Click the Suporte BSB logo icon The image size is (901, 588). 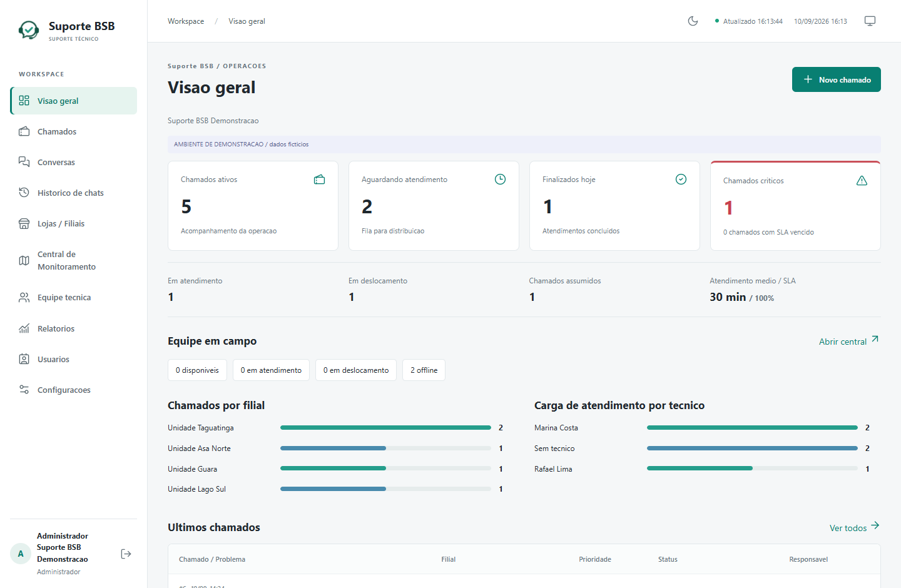[29, 29]
